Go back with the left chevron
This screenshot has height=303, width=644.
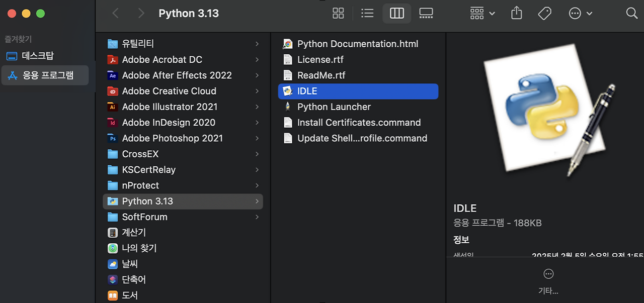pyautogui.click(x=116, y=14)
